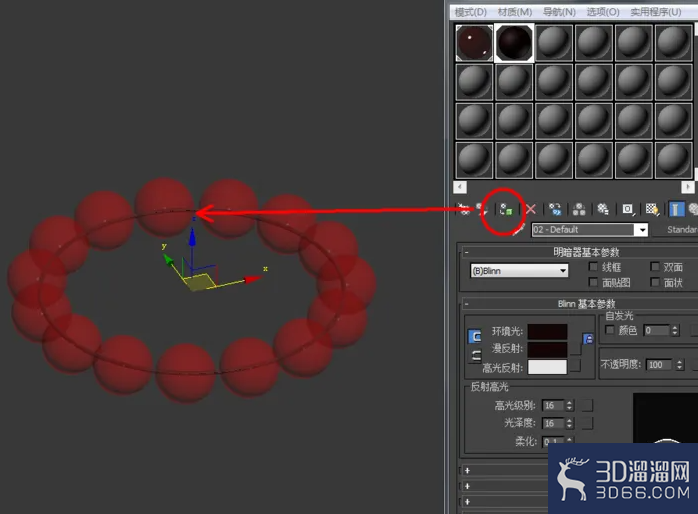The width and height of the screenshot is (698, 514).
Task: Open the 选项(O) menu
Action: (x=603, y=12)
